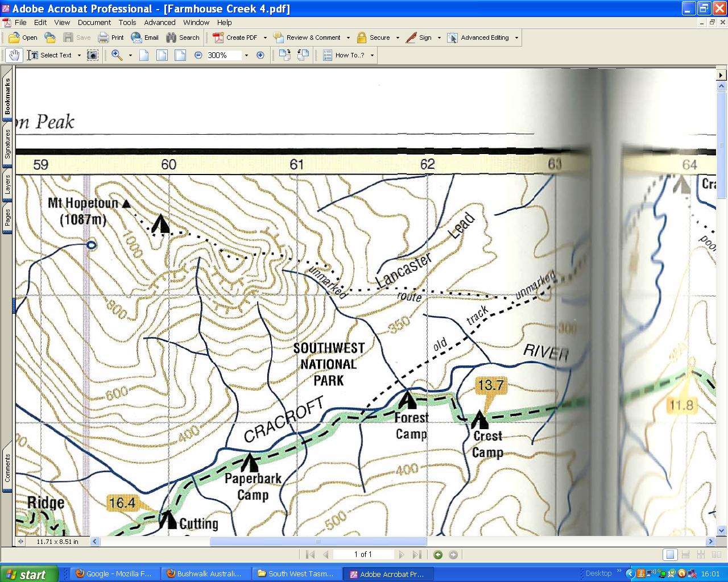Click the vertical scrollbar down arrow
The width and height of the screenshot is (728, 582).
(x=722, y=530)
